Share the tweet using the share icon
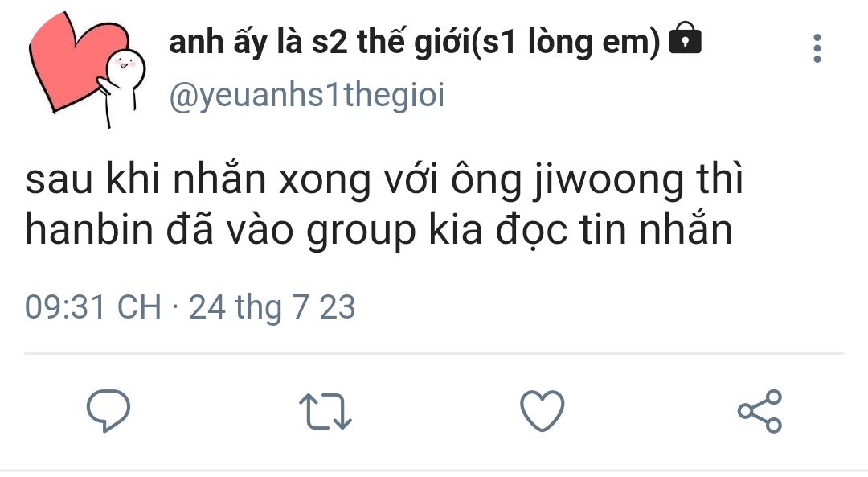Viewport: 868px width, 477px height. tap(759, 411)
